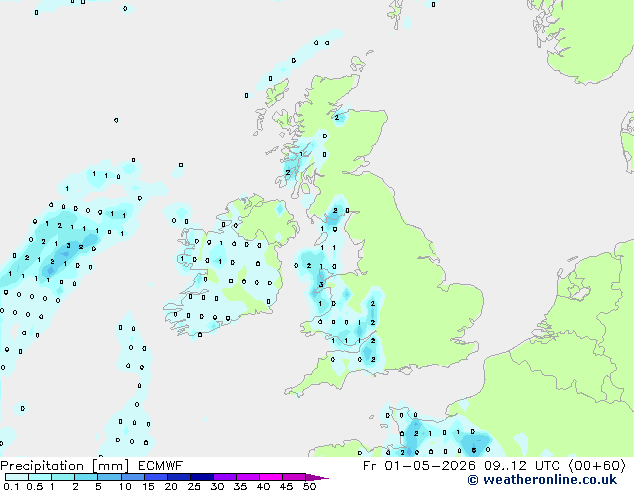Pick the legend swatch between 2 and 5
Image resolution: width=634 pixels, height=490 pixels.
pos(86,477)
